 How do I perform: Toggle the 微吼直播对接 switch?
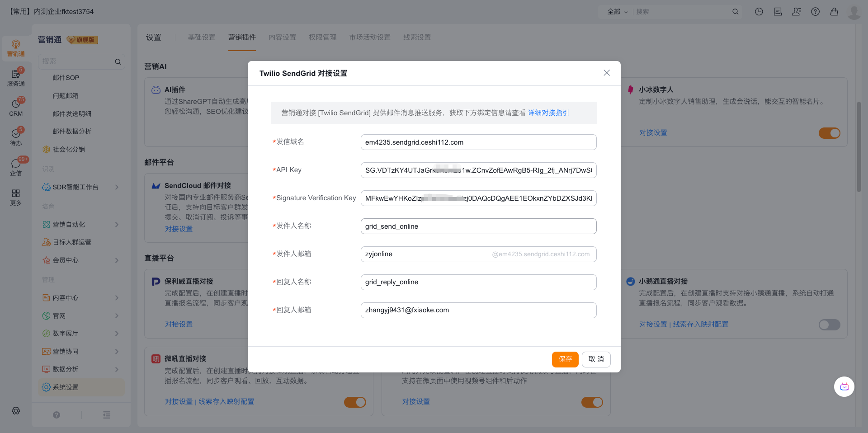355,402
